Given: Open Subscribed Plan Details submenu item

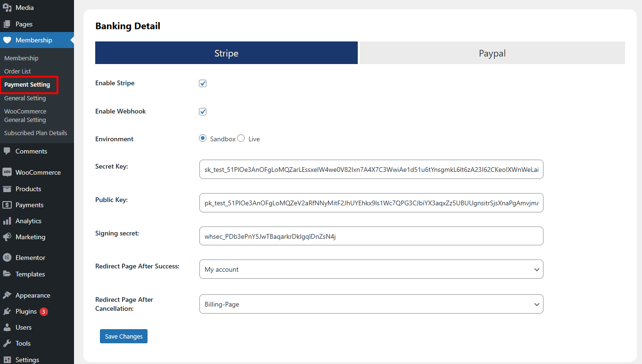Looking at the screenshot, I should click(36, 133).
